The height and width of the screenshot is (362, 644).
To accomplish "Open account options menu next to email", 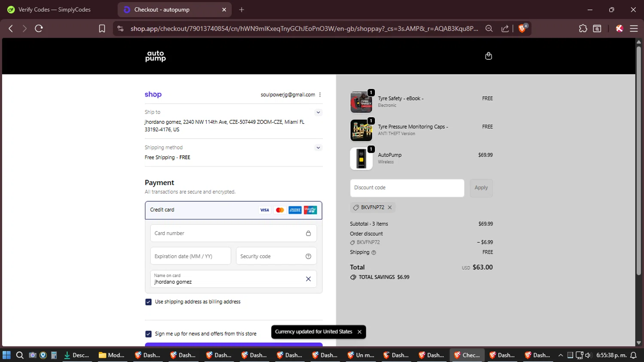I will (x=320, y=95).
